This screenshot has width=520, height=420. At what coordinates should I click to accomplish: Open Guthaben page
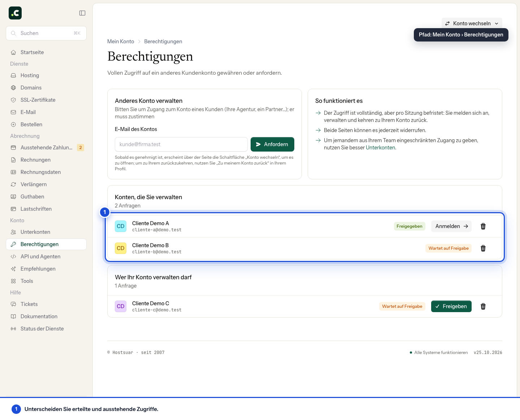tap(46, 197)
